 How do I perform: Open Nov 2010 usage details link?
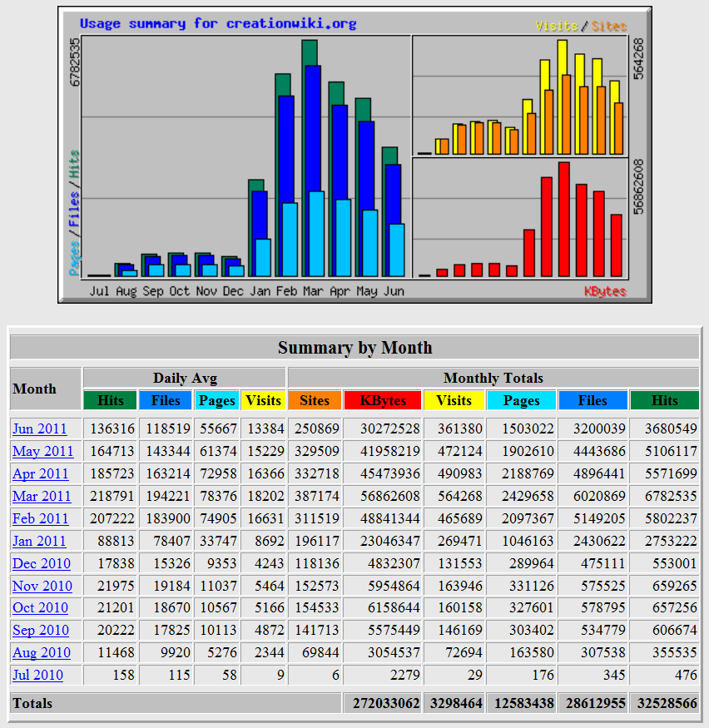[x=42, y=587]
